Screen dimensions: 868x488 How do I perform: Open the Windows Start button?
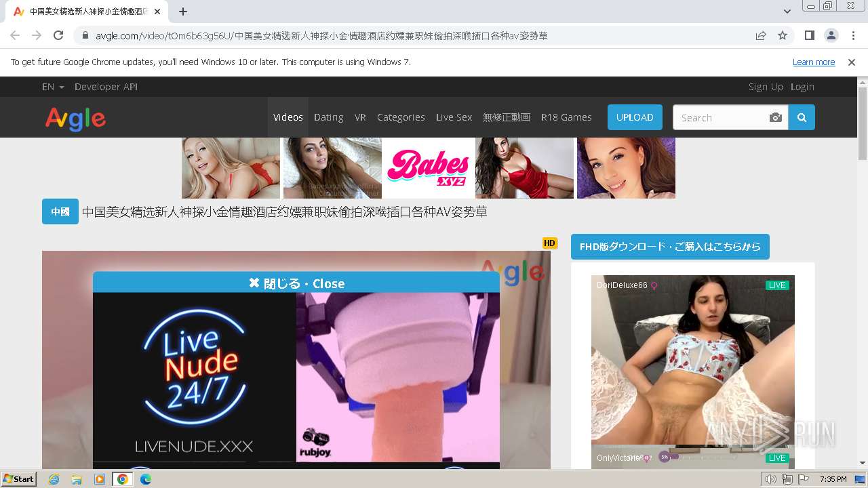point(19,479)
